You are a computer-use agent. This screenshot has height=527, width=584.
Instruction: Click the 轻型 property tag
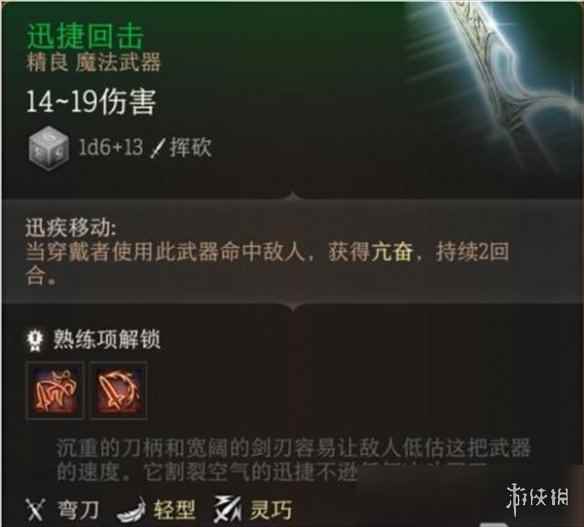pos(174,510)
